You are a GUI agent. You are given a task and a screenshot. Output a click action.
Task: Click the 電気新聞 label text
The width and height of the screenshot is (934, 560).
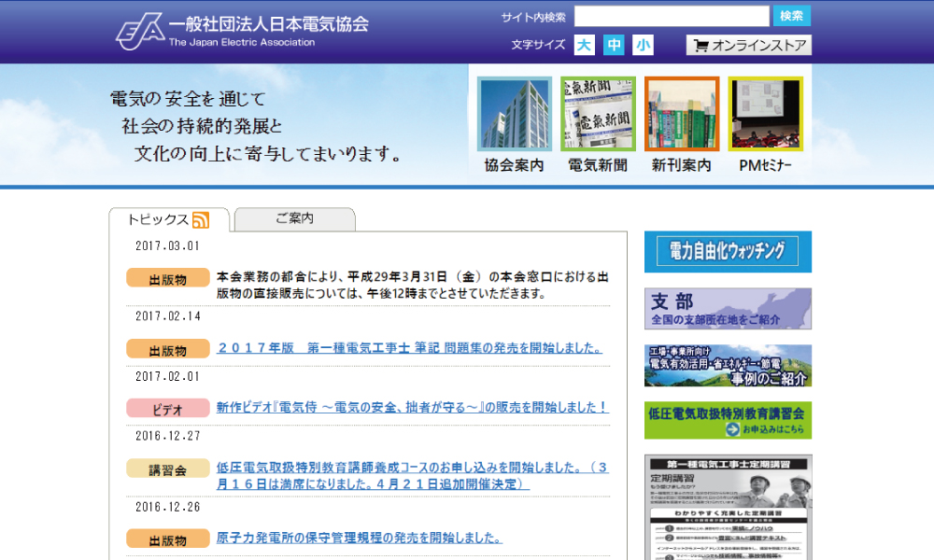point(598,165)
